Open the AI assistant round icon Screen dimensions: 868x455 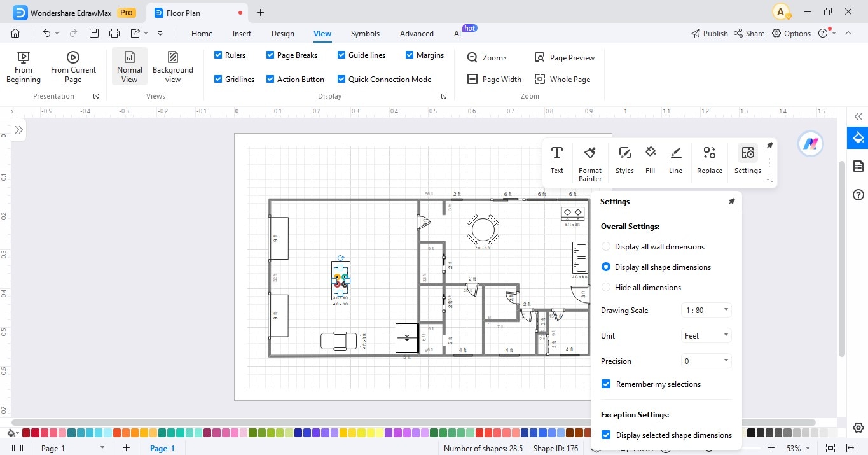[810, 144]
